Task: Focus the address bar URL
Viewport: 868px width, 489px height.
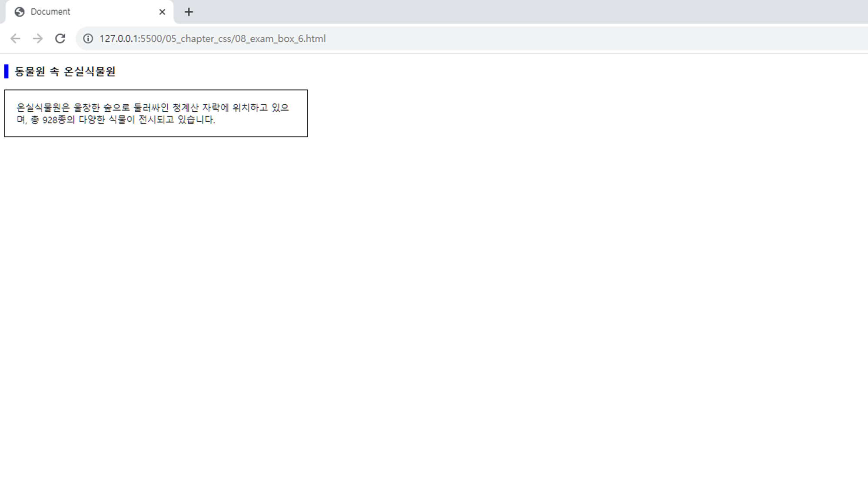Action: tap(212, 39)
